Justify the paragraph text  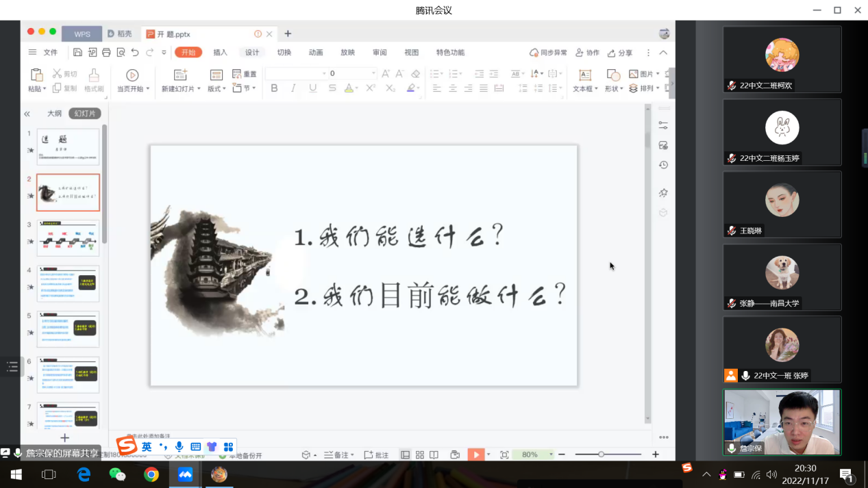click(484, 88)
